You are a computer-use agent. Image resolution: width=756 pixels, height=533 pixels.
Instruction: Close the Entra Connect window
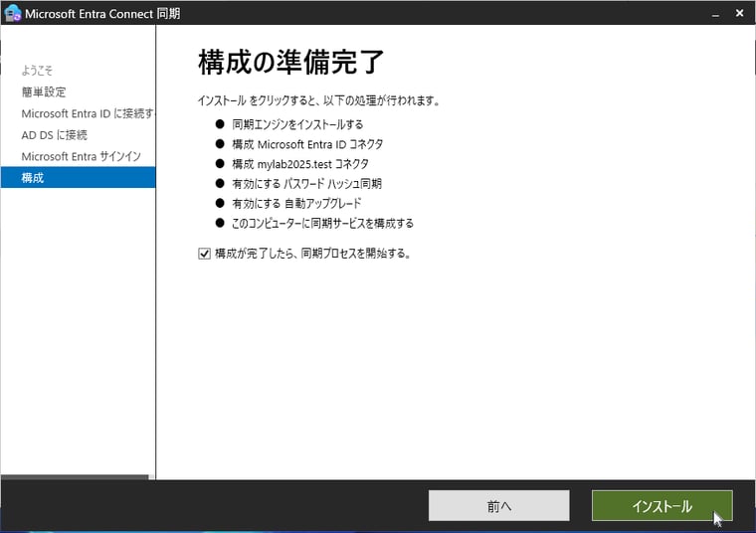pos(740,14)
